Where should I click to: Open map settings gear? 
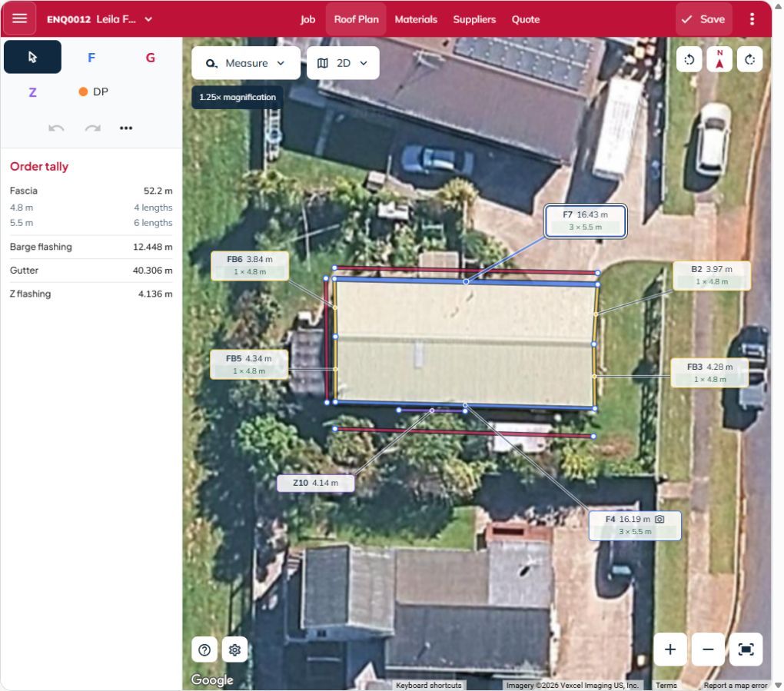234,649
